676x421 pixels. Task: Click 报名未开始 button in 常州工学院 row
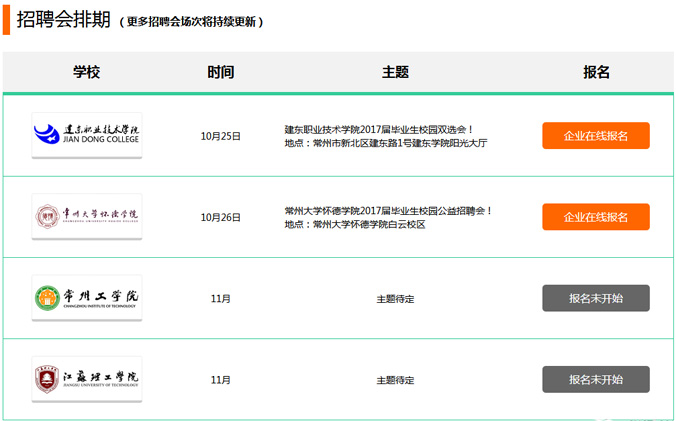point(596,298)
